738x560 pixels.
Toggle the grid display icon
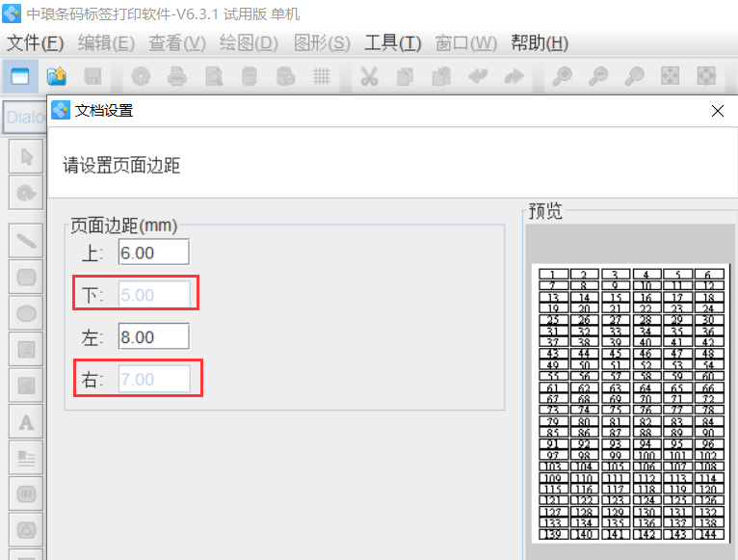[322, 76]
